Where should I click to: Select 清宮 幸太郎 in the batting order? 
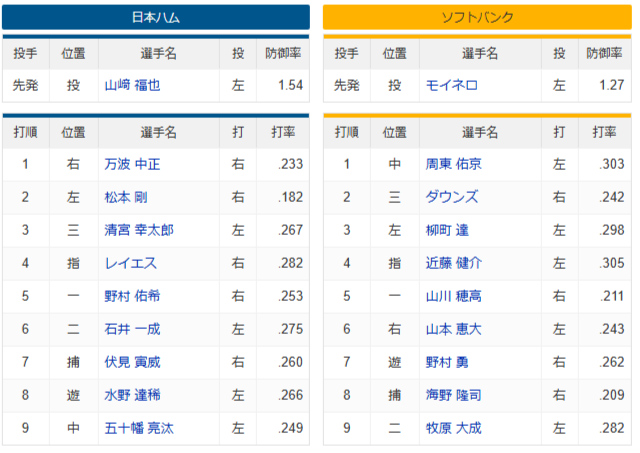[x=139, y=230]
